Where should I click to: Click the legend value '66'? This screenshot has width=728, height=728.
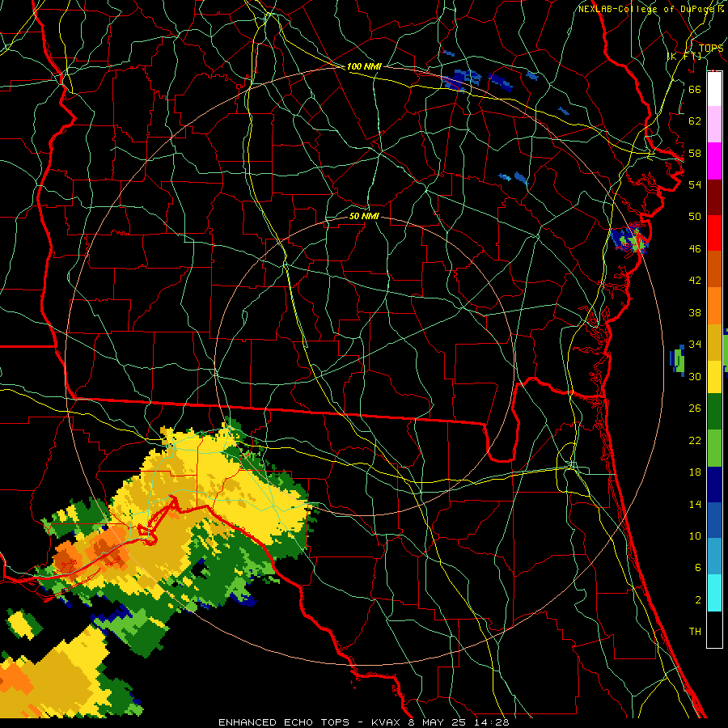(x=695, y=89)
